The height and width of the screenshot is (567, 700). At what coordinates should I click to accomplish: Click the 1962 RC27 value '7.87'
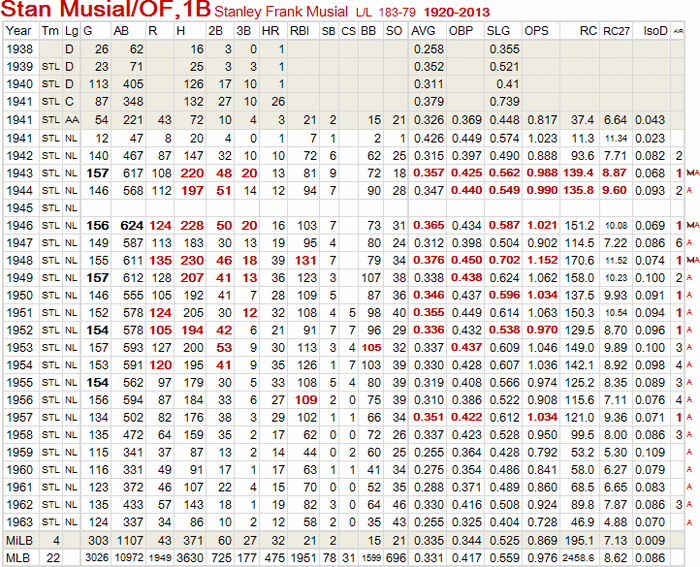[x=616, y=504]
